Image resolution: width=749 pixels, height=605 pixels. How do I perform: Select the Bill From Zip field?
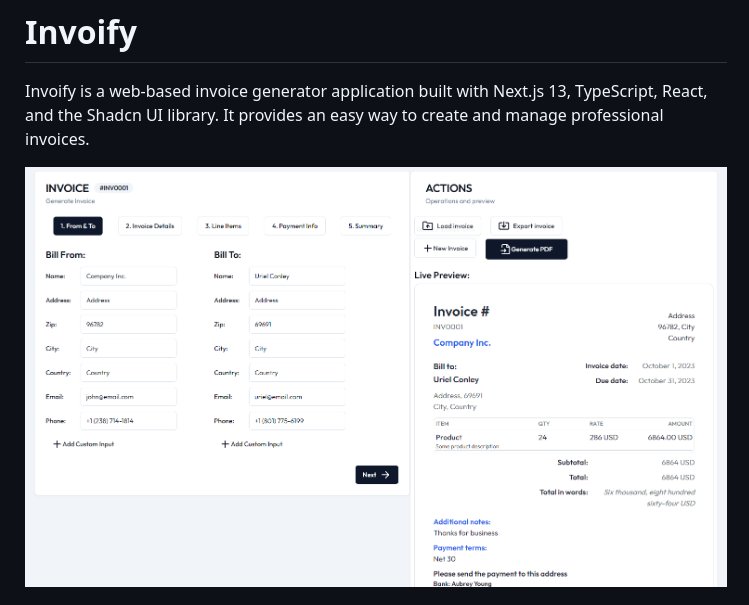pyautogui.click(x=129, y=324)
